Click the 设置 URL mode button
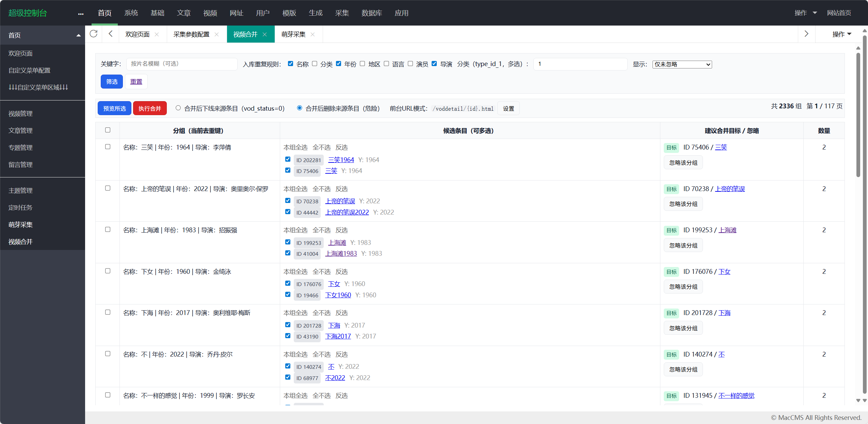 coord(509,108)
